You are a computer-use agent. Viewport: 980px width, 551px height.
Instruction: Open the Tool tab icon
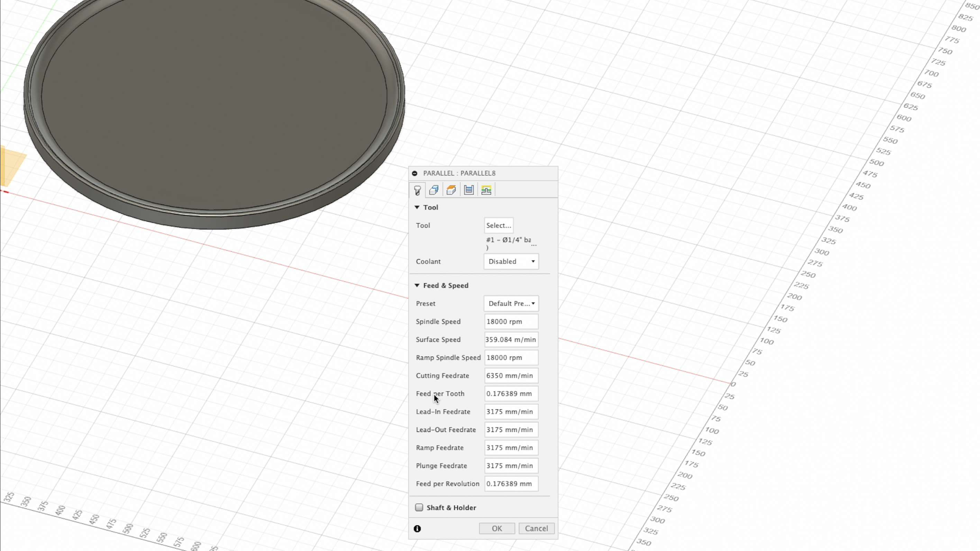[x=417, y=190]
